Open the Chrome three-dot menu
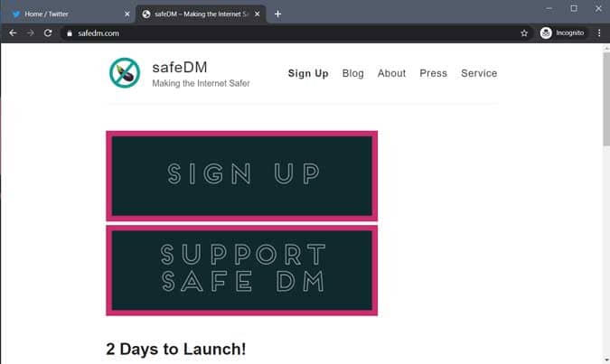 tap(599, 33)
